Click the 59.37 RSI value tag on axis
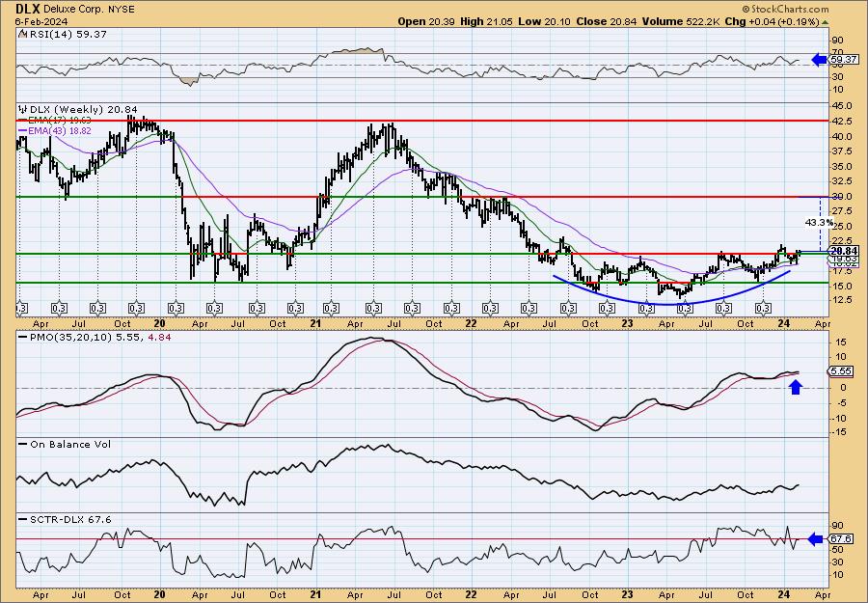The image size is (868, 603). [844, 59]
